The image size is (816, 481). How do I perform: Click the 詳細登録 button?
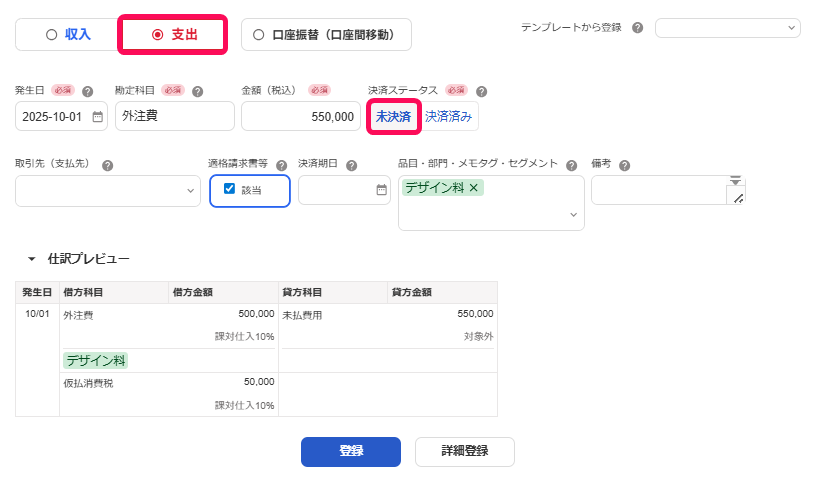click(465, 451)
